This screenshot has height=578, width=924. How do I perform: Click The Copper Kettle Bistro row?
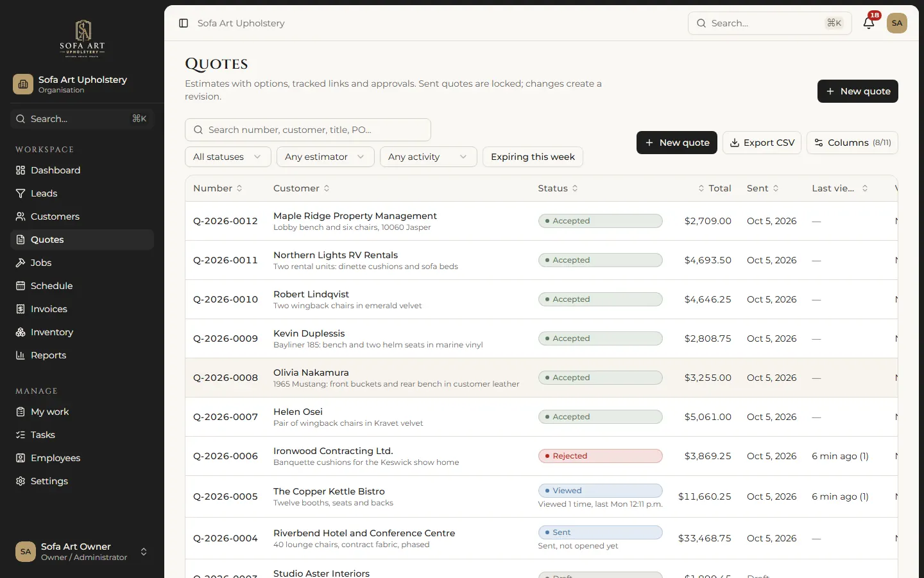541,496
